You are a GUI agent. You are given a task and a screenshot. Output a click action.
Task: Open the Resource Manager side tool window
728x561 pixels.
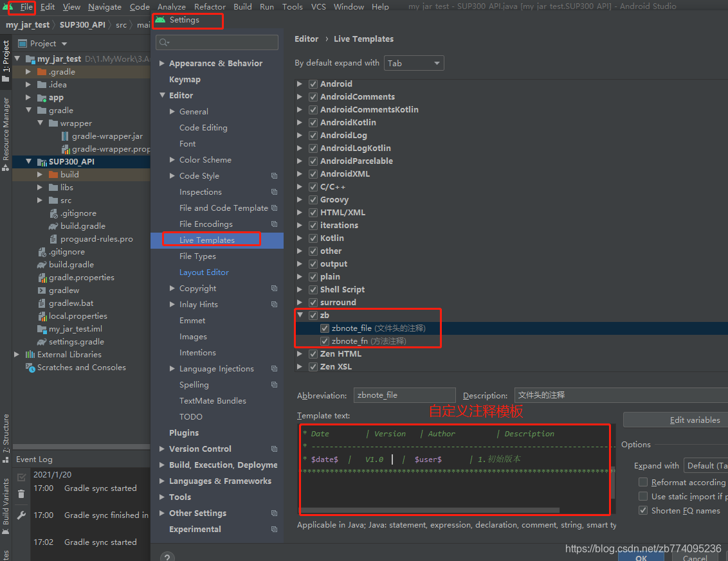coord(6,134)
